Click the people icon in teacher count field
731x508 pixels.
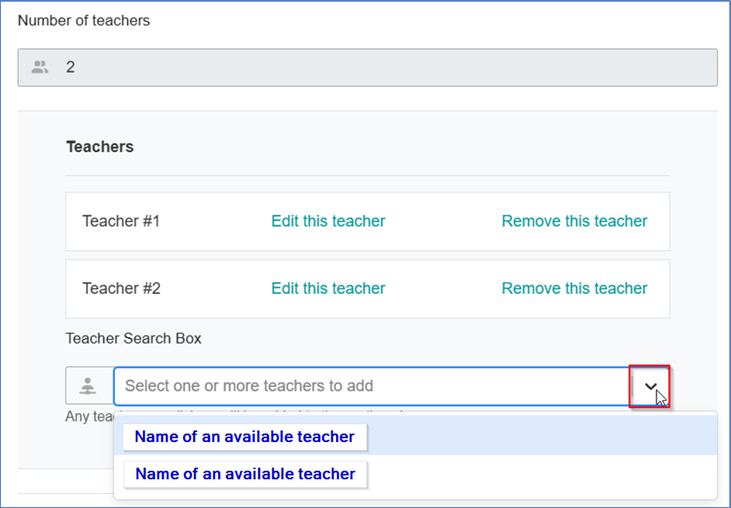[x=40, y=67]
